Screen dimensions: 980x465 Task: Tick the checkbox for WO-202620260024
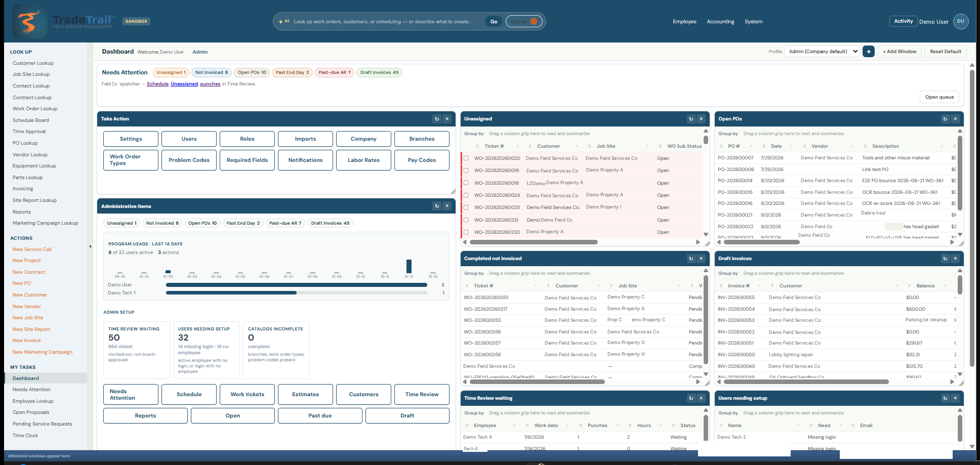[x=466, y=195]
